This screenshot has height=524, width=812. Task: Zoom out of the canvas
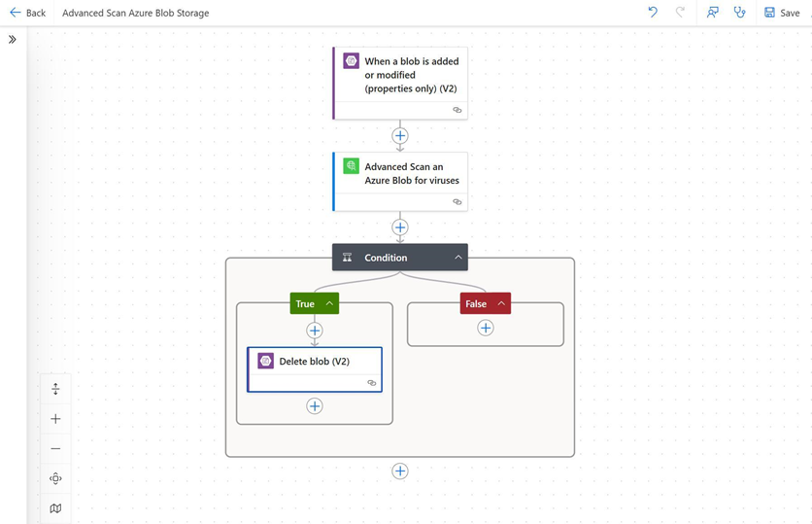click(x=55, y=448)
